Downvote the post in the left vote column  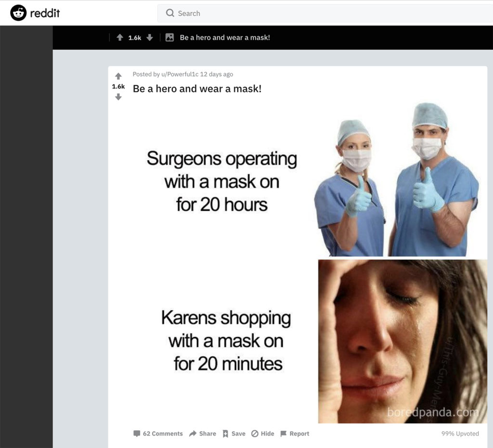tap(118, 97)
